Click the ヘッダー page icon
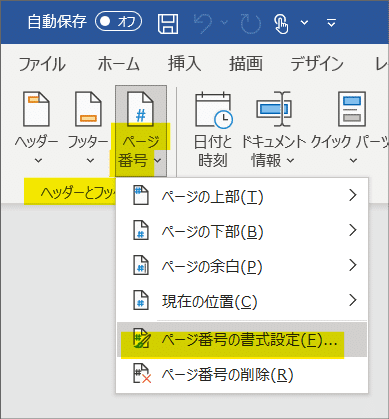This screenshot has width=389, height=419. pyautogui.click(x=36, y=109)
